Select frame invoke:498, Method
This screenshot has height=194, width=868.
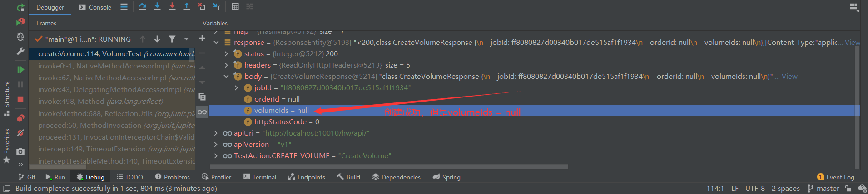[112, 102]
